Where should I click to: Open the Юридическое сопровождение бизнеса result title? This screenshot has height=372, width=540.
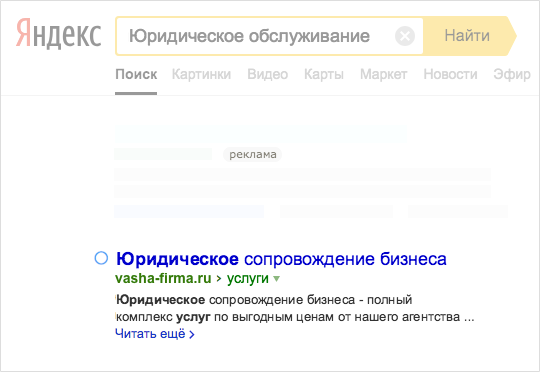tap(281, 259)
